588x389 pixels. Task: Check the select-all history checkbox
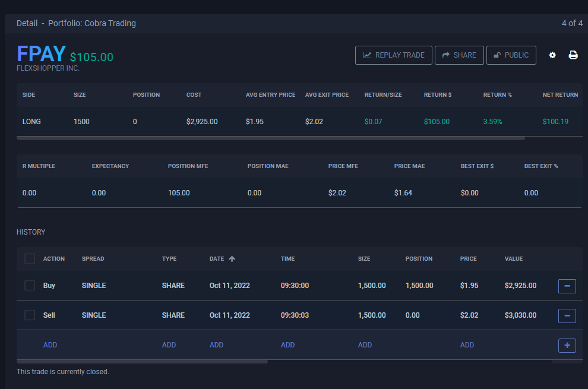coord(30,259)
